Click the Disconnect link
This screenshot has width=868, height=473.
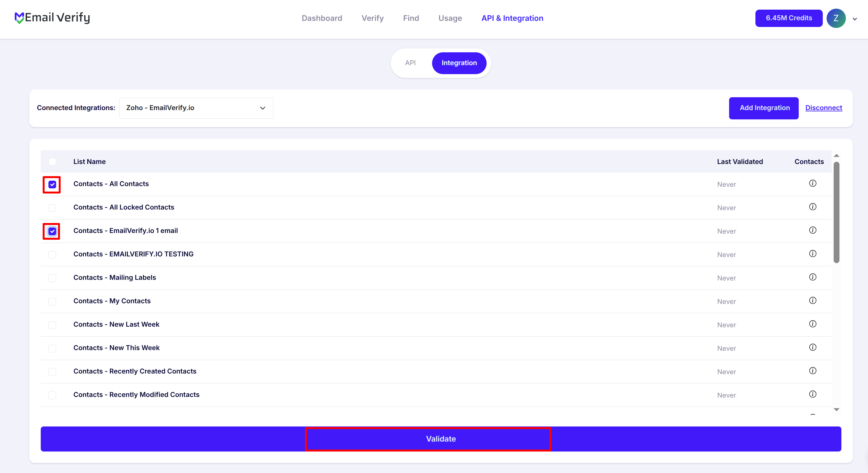tap(823, 108)
